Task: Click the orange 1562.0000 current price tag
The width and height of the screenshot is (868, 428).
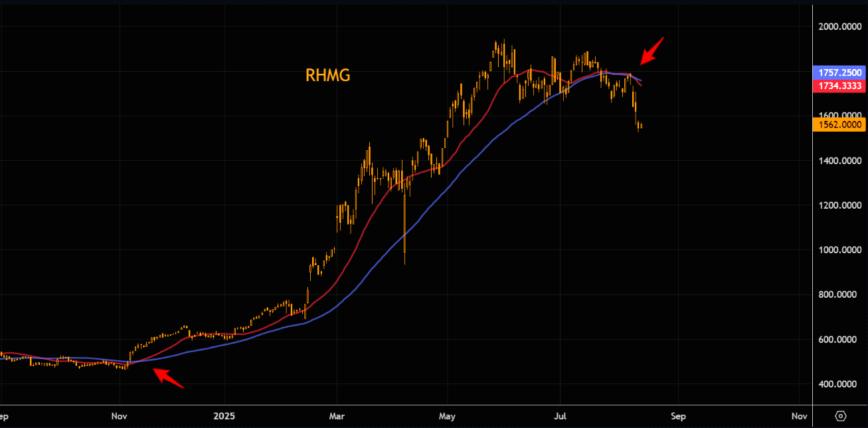Action: pyautogui.click(x=838, y=124)
